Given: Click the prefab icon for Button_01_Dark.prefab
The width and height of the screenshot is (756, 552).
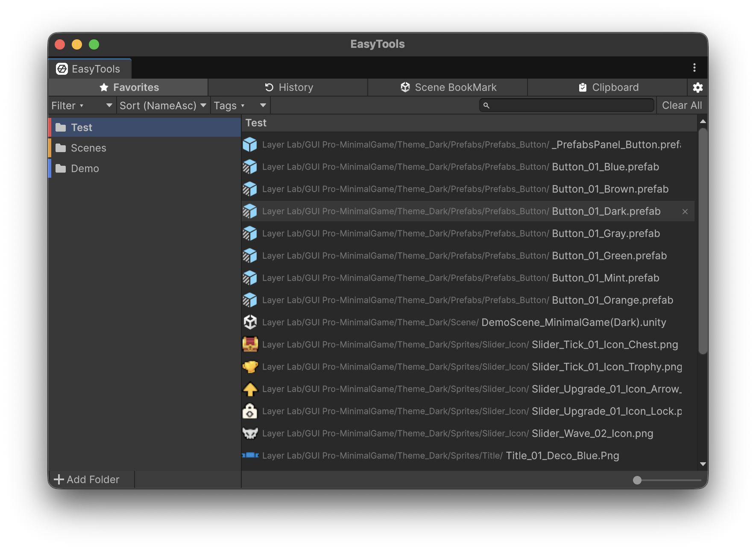Looking at the screenshot, I should [250, 211].
